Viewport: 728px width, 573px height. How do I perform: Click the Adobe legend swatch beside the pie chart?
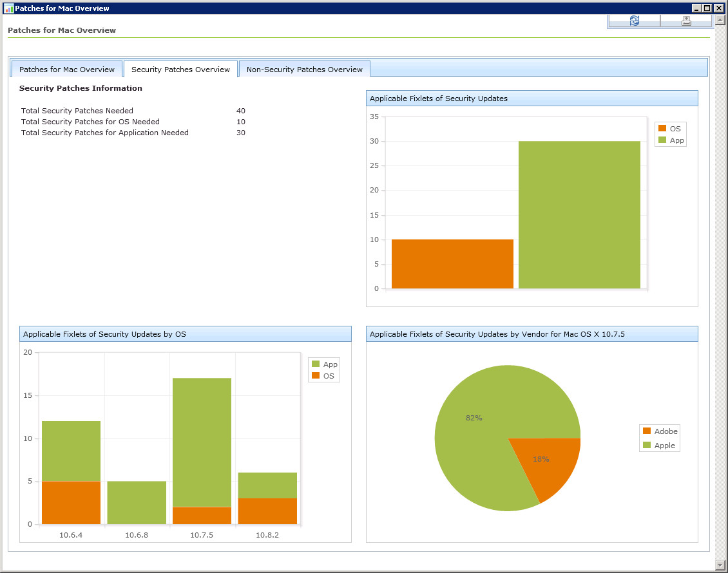[647, 431]
